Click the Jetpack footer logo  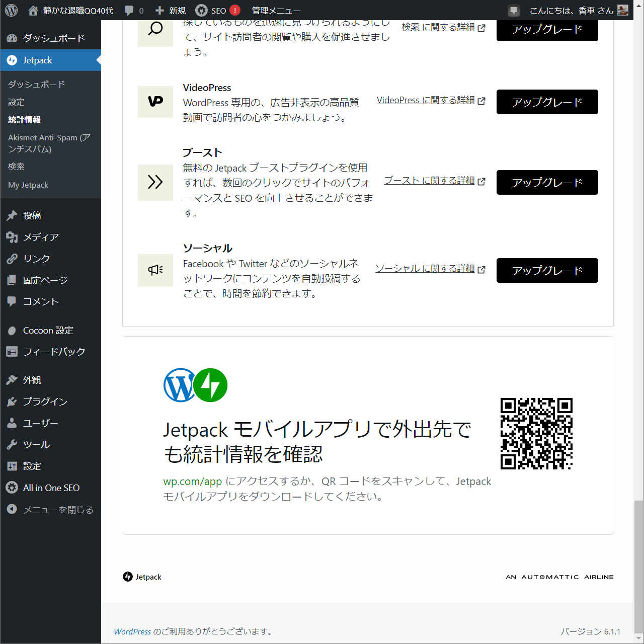[142, 577]
